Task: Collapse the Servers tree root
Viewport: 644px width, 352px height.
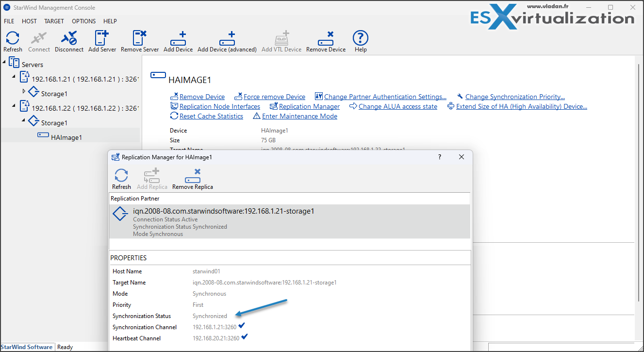Action: [x=4, y=62]
